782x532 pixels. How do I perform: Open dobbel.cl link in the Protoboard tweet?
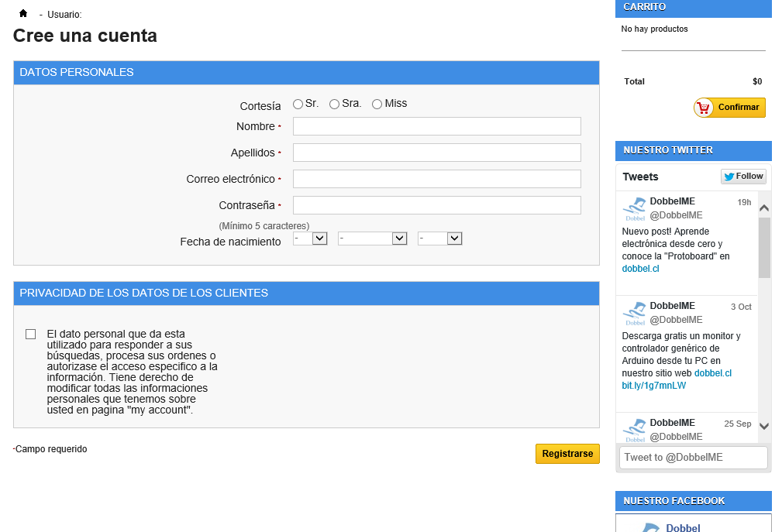(640, 269)
